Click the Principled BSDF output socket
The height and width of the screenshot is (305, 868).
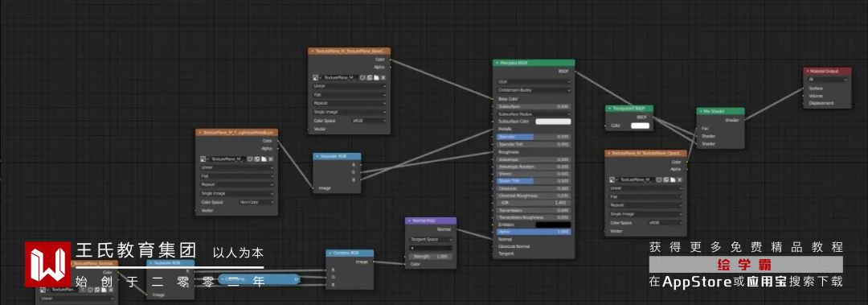click(575, 72)
